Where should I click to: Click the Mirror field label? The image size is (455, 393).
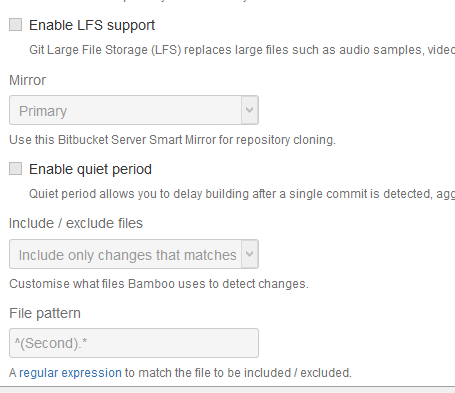(x=27, y=80)
